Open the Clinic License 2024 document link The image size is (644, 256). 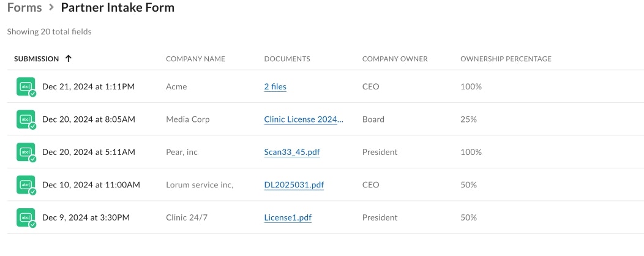pyautogui.click(x=304, y=119)
